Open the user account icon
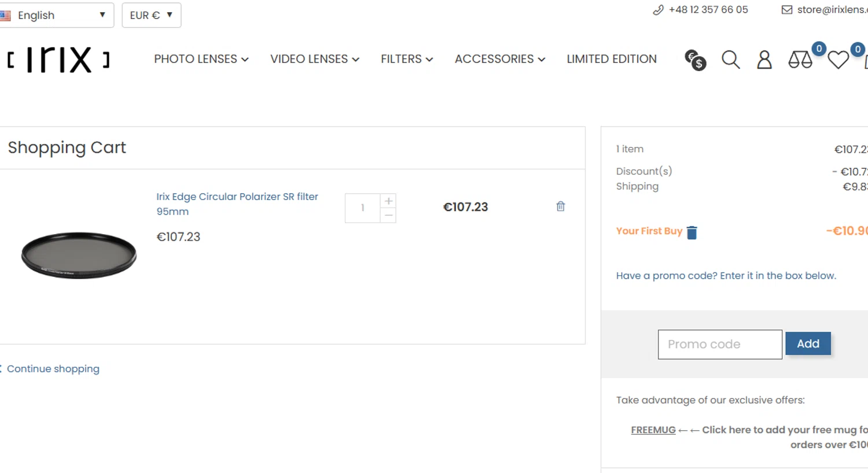The width and height of the screenshot is (868, 473). click(x=764, y=60)
